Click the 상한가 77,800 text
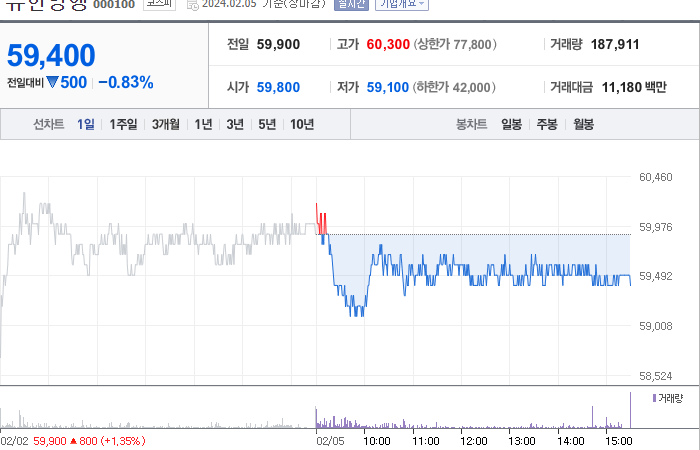700x450 pixels. 455,44
